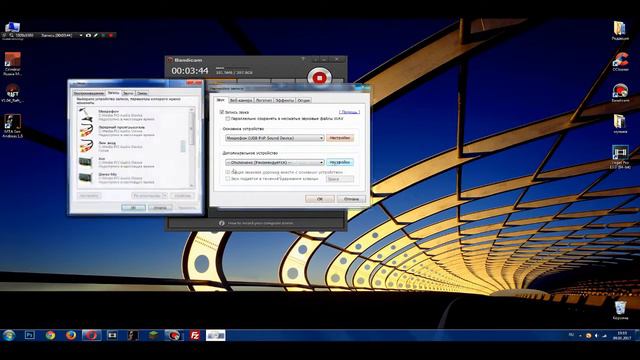This screenshot has width=640, height=360.
Task: Open the Windows Start menu orb
Action: [9, 336]
